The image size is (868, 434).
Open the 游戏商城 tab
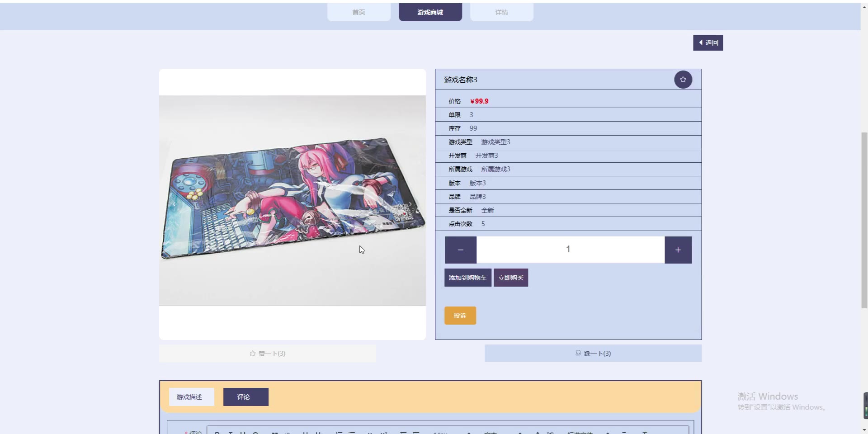[430, 12]
